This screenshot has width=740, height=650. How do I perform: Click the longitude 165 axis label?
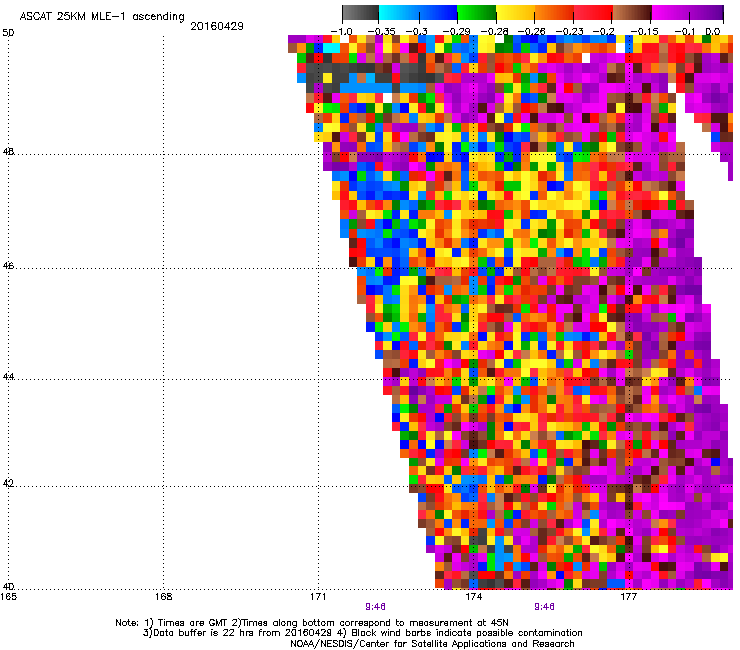click(x=8, y=597)
